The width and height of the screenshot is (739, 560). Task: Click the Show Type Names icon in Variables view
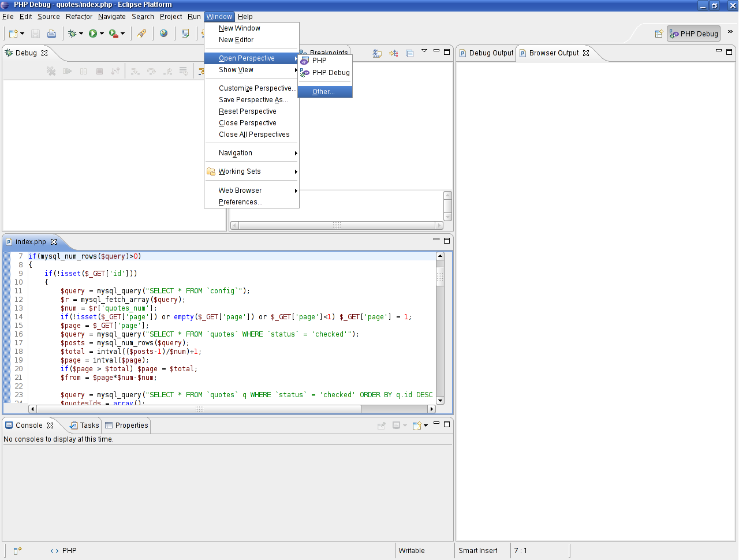click(377, 53)
